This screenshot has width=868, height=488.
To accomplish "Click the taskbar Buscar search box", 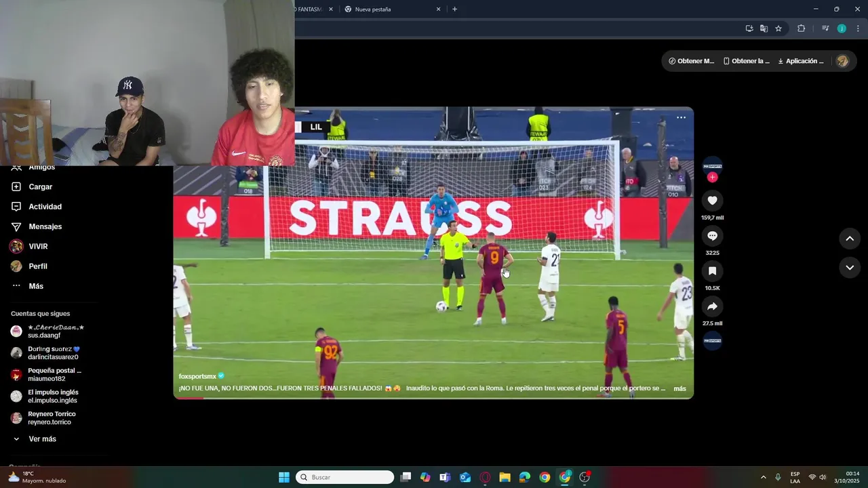I will 345,477.
